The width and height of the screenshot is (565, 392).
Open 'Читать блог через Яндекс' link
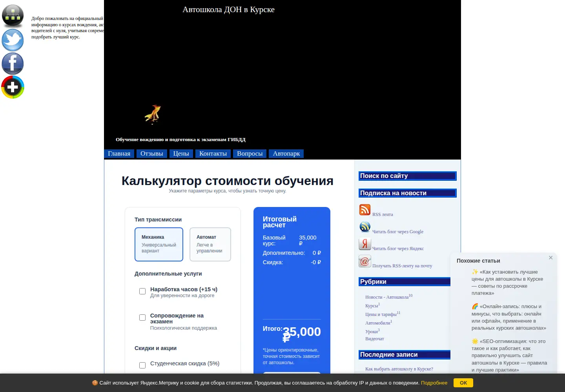click(398, 249)
